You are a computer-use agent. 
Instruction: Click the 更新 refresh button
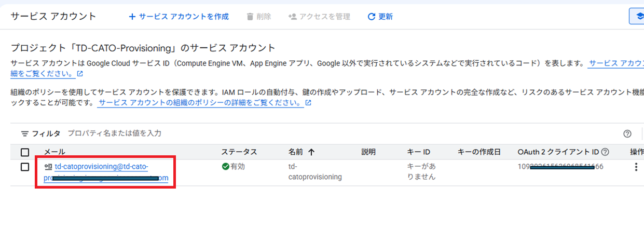pos(380,17)
